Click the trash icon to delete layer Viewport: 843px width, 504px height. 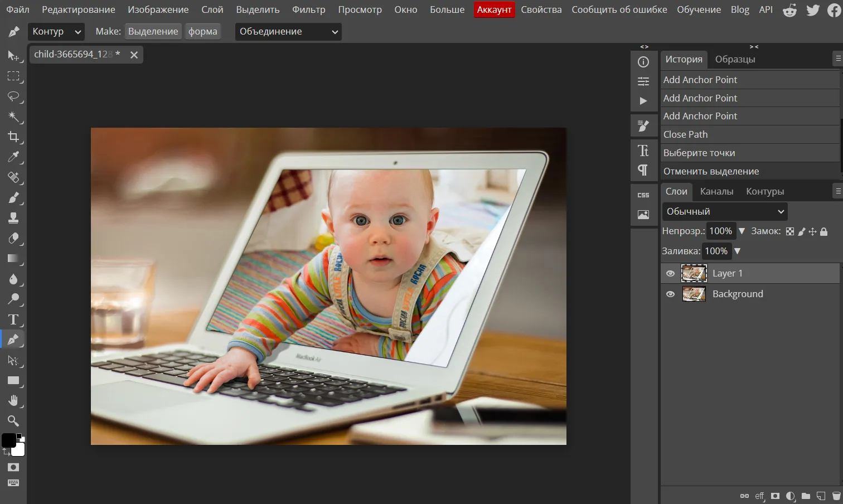pyautogui.click(x=836, y=496)
